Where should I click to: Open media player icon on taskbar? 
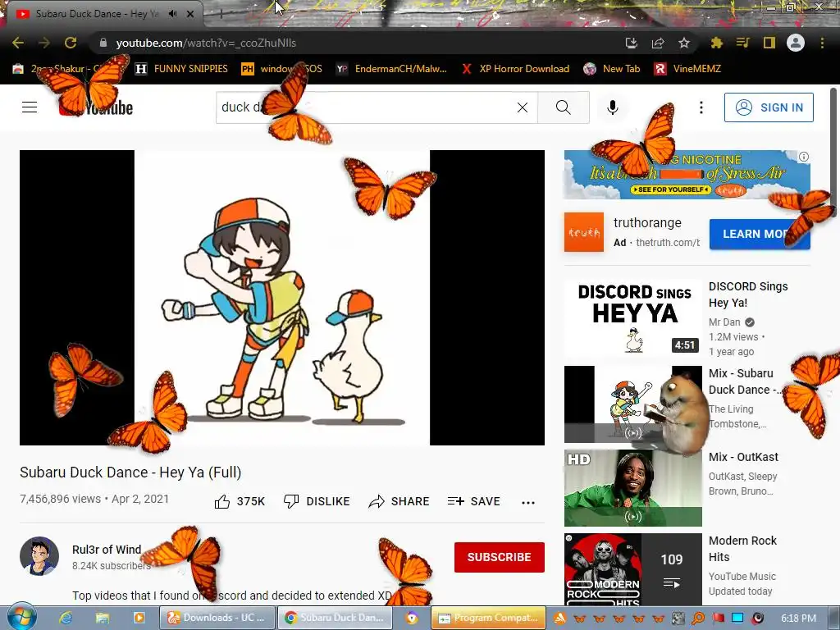point(139,618)
